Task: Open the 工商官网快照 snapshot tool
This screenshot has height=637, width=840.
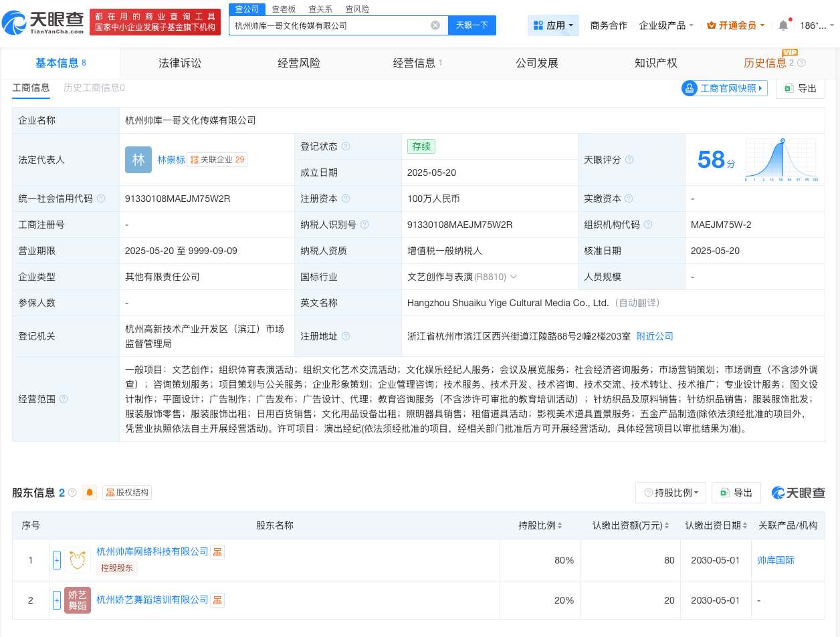Action: [724, 88]
